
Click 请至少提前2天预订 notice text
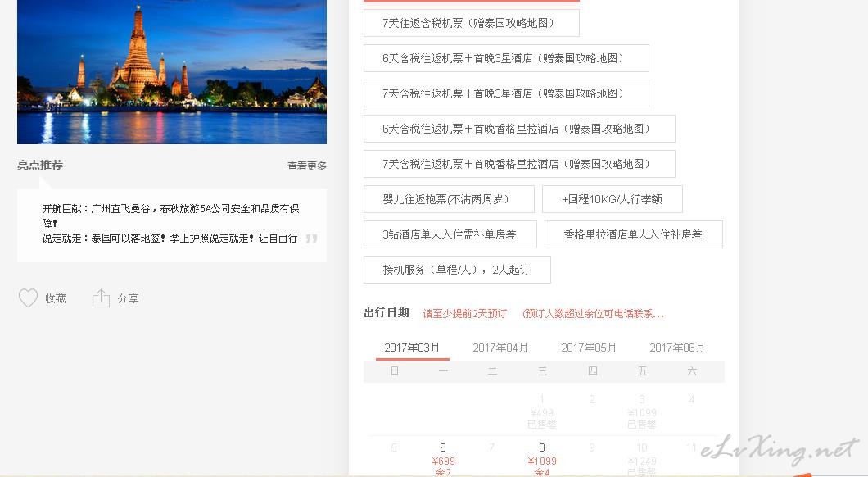coord(465,314)
